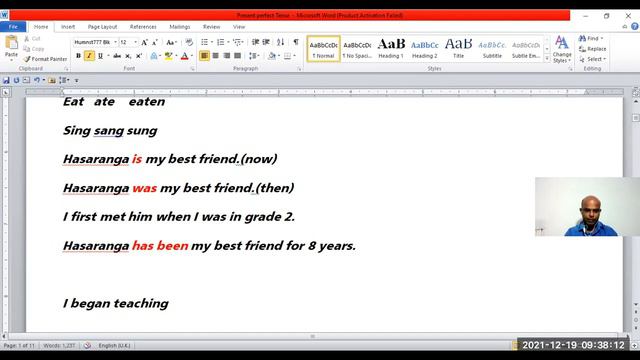Image resolution: width=640 pixels, height=360 pixels.
Task: Expand the Styles gallery More arrow
Action: pos(547,58)
